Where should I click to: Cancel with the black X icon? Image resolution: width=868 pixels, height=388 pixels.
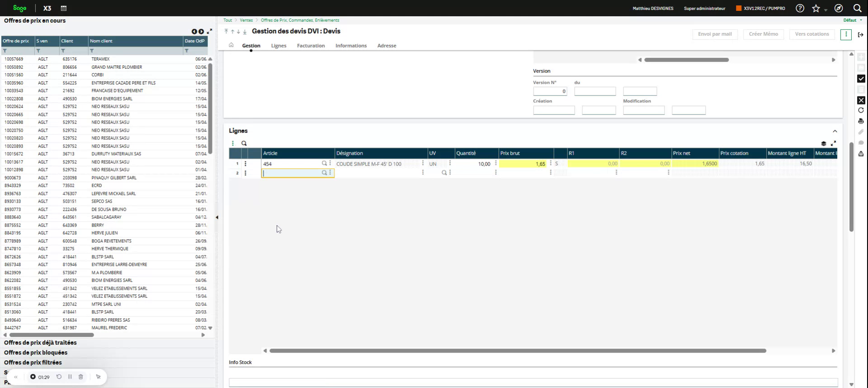click(x=861, y=100)
